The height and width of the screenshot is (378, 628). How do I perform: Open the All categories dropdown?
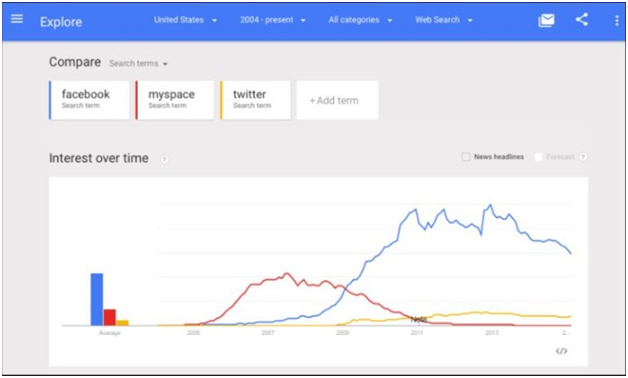click(x=360, y=20)
